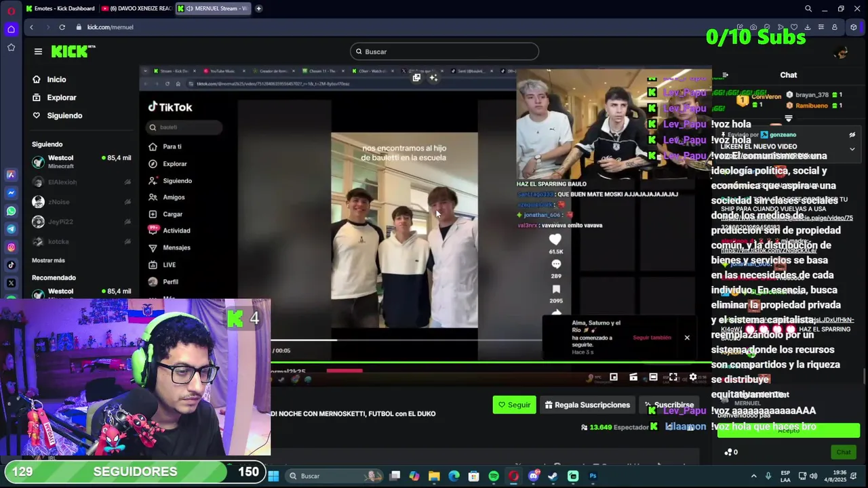Image resolution: width=868 pixels, height=488 pixels.
Task: Open kotcke channel in followed list
Action: [x=81, y=241]
